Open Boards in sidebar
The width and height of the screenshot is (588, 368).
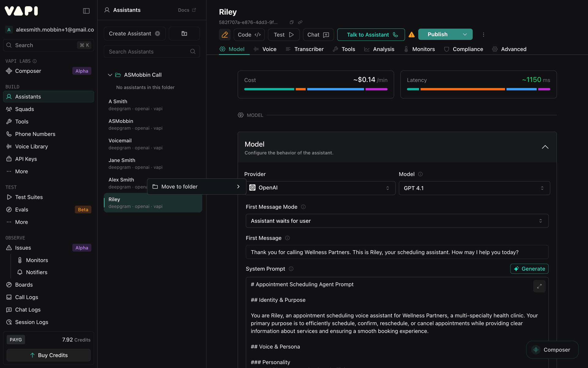coord(48,285)
